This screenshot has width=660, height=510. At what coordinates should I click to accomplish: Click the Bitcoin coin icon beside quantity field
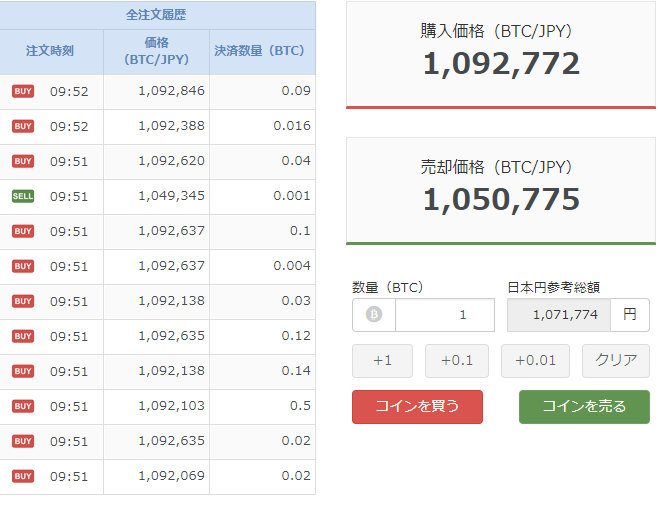(374, 315)
